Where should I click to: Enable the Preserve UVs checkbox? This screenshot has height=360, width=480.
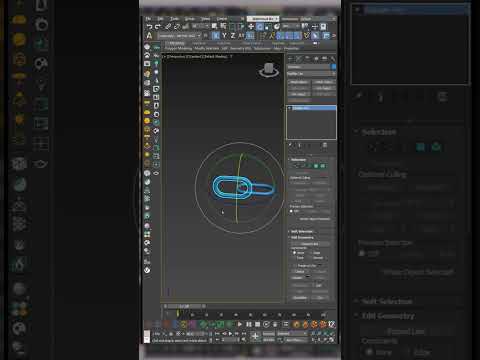pos(295,266)
